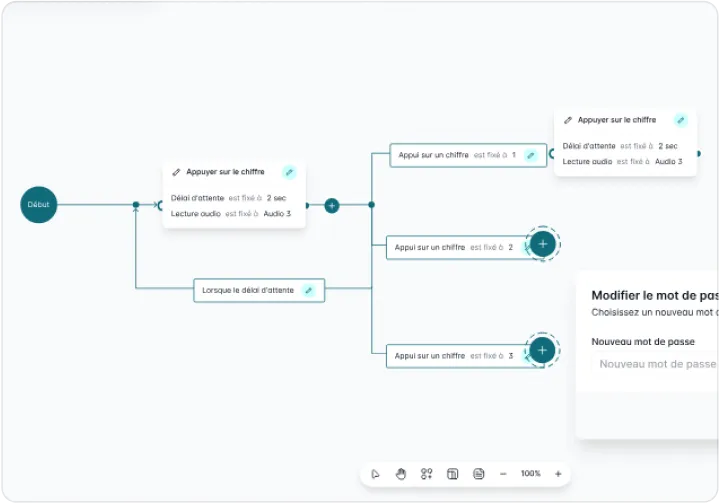The image size is (719, 503).
Task: Click the 'Nouveau mot de passe' input field
Action: coord(656,364)
